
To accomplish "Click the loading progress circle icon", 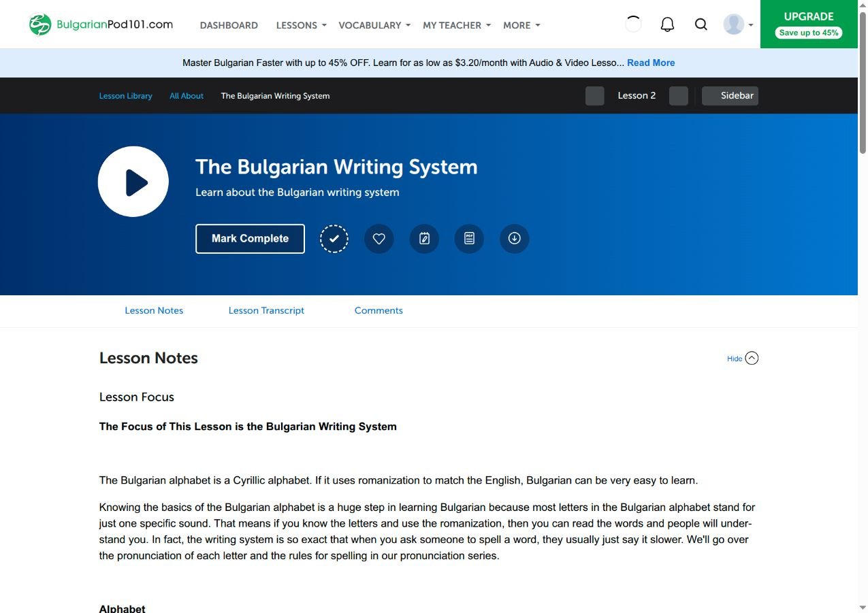I will pos(633,24).
